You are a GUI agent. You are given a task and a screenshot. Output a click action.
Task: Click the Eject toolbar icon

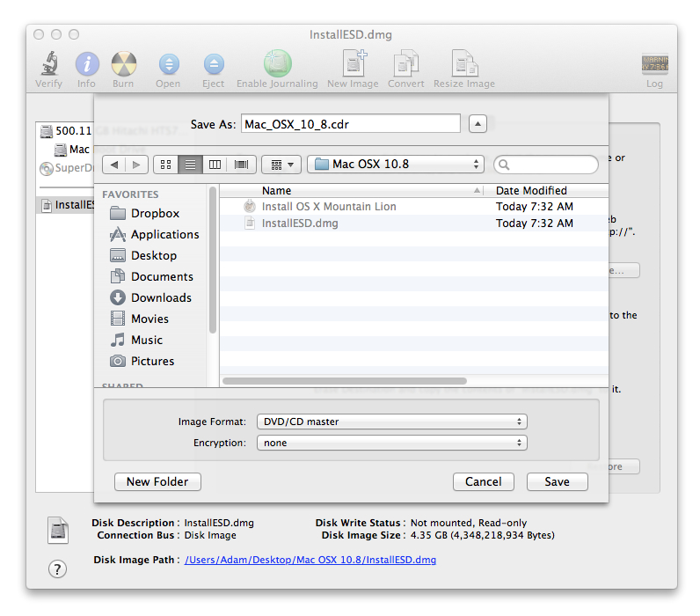(214, 64)
